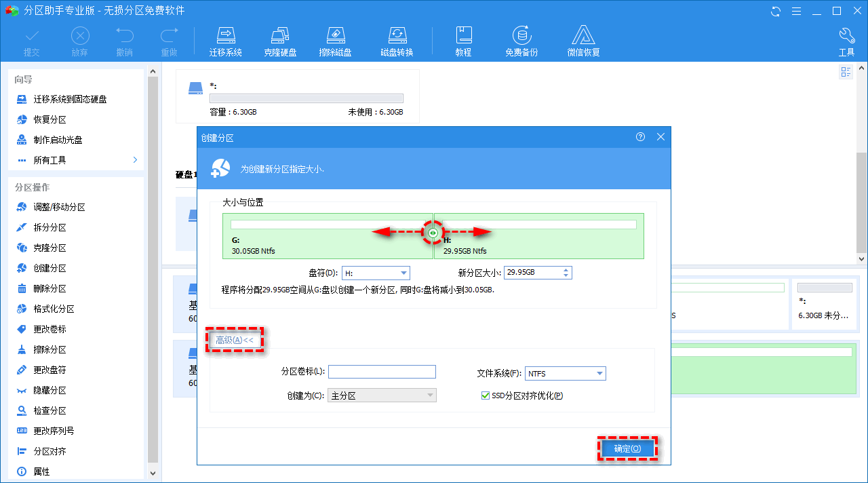Increase new partition size with up stepper

[566, 269]
